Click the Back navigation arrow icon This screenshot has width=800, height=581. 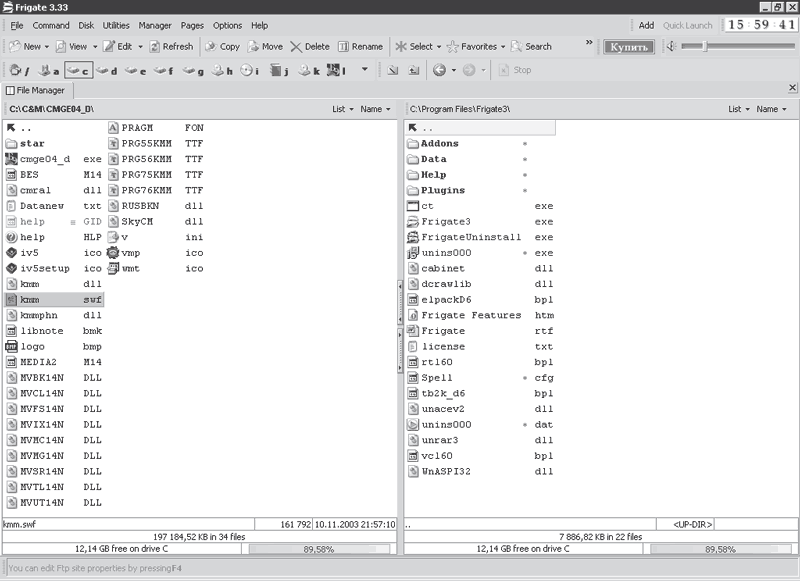[438, 70]
